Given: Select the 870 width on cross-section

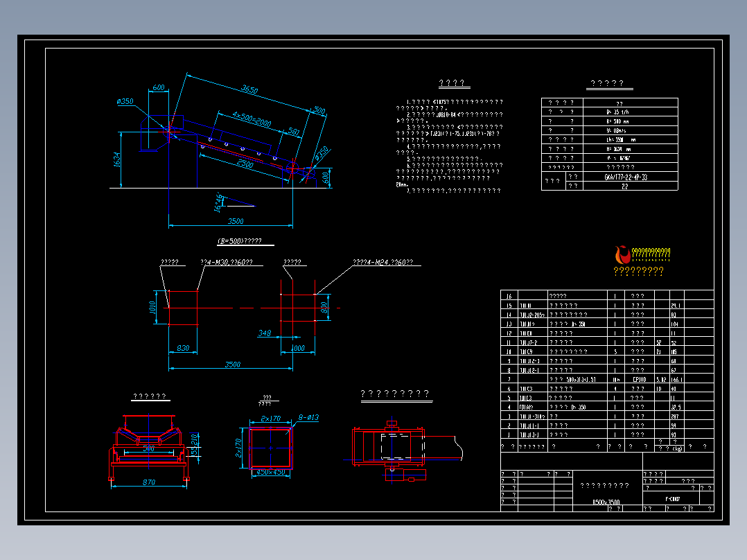Looking at the screenshot, I should (148, 482).
